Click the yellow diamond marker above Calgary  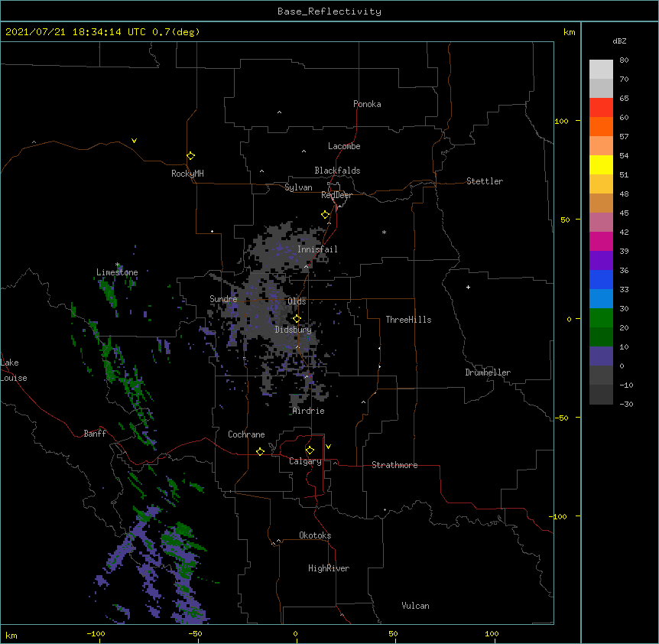click(310, 450)
